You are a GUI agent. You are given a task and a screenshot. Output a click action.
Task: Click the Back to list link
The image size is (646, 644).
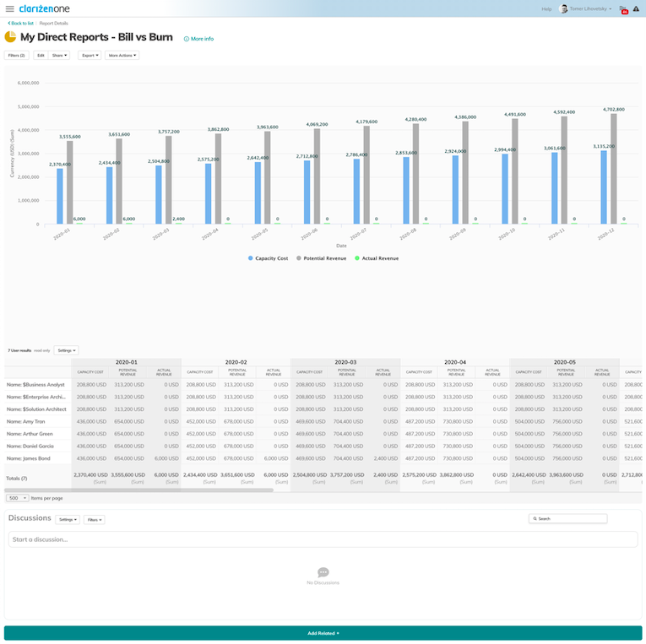pyautogui.click(x=21, y=24)
